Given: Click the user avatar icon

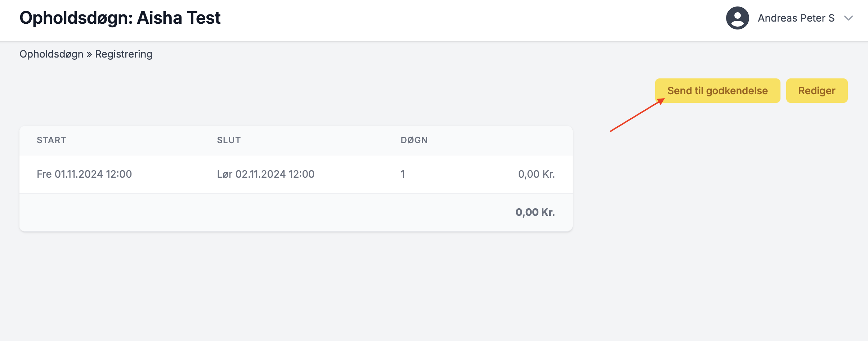Looking at the screenshot, I should click(x=737, y=18).
